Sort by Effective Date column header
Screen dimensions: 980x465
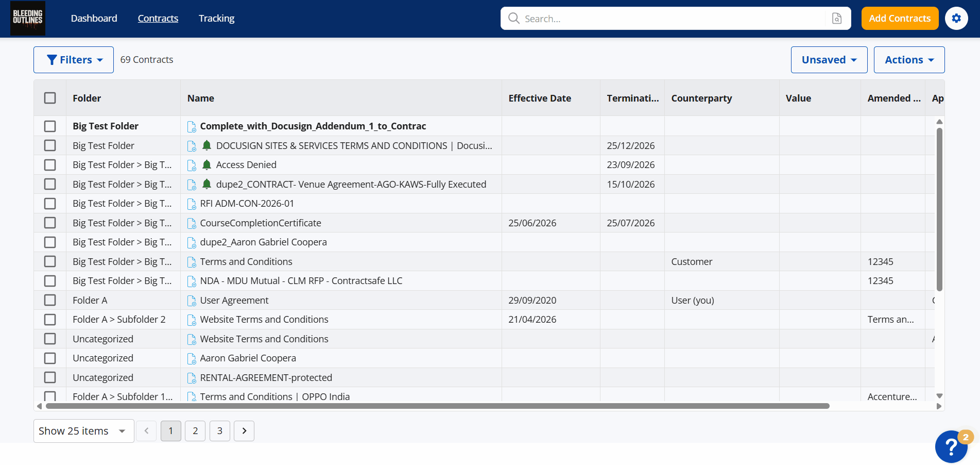click(540, 98)
